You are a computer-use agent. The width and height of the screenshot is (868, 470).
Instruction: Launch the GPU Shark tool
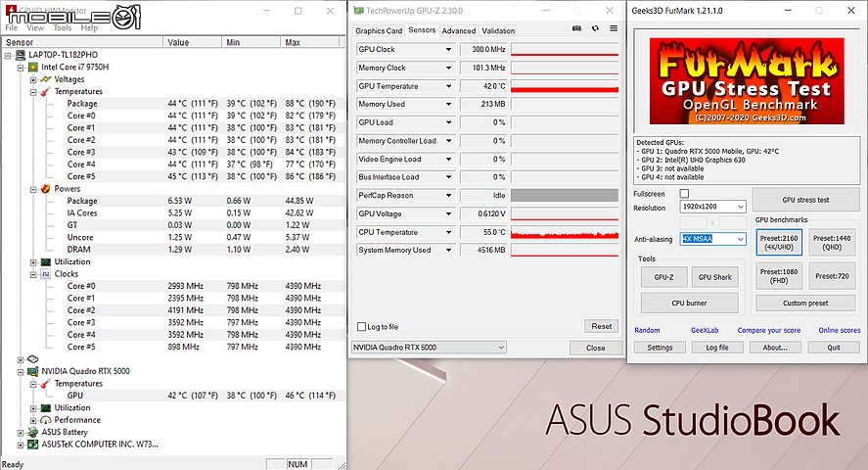pos(714,277)
